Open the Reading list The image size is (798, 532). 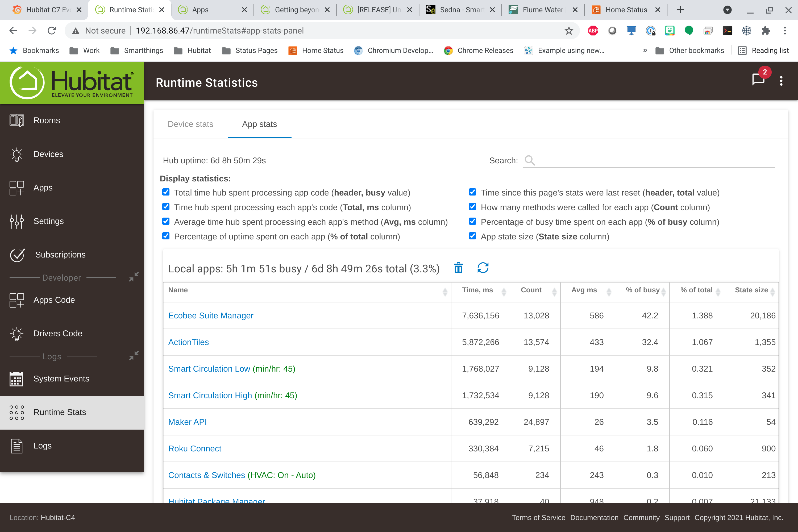763,51
